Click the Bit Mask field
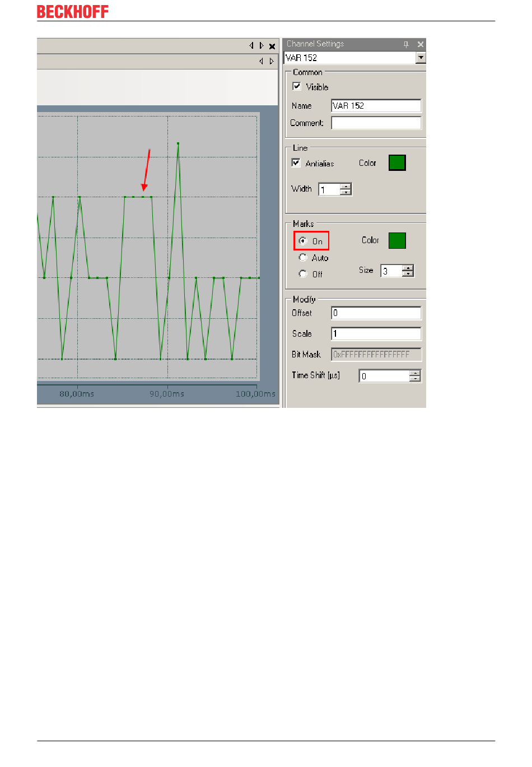 (376, 354)
